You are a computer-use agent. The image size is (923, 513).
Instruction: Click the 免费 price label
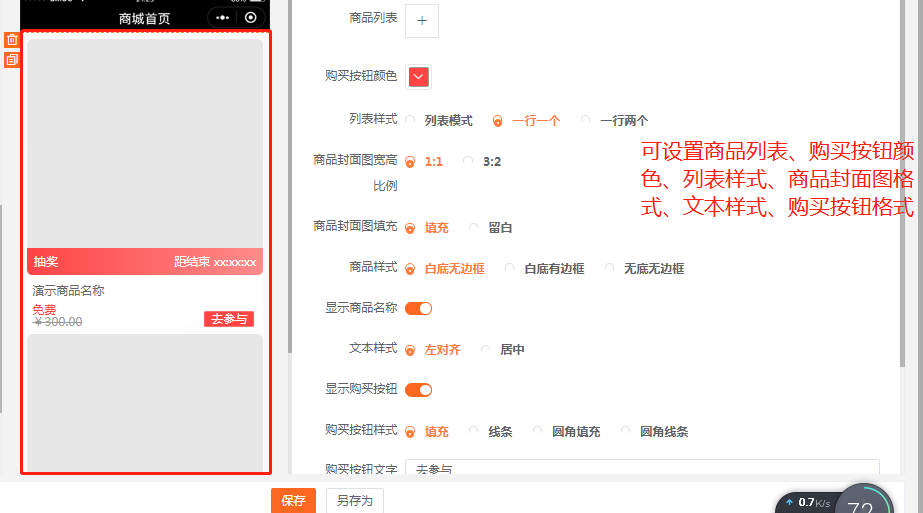pos(44,310)
